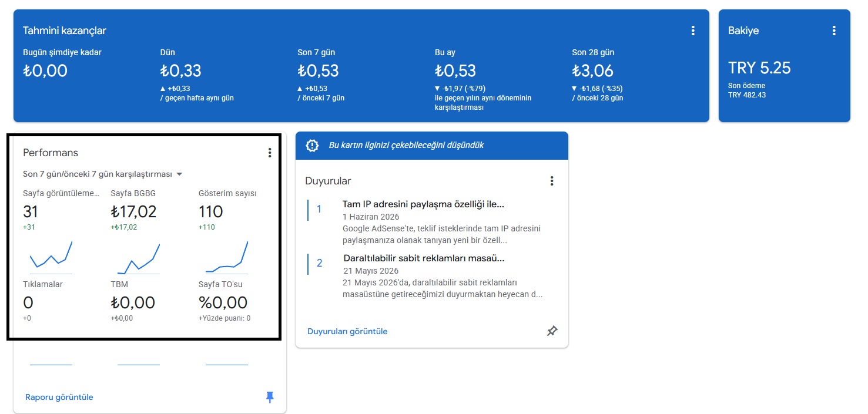Select the Tıklamalar metric value
868x414 pixels.
tap(28, 303)
